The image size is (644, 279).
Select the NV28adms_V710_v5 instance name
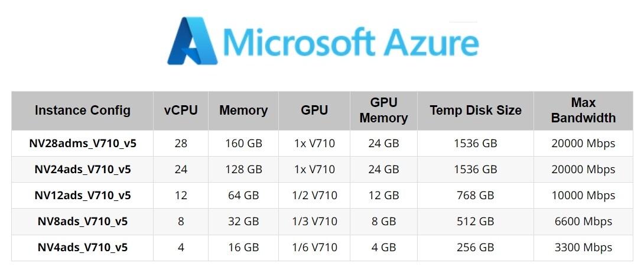tap(83, 143)
